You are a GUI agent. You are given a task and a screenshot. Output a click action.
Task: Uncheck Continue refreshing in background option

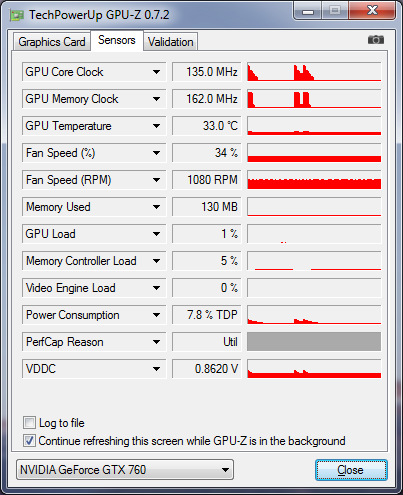29,441
